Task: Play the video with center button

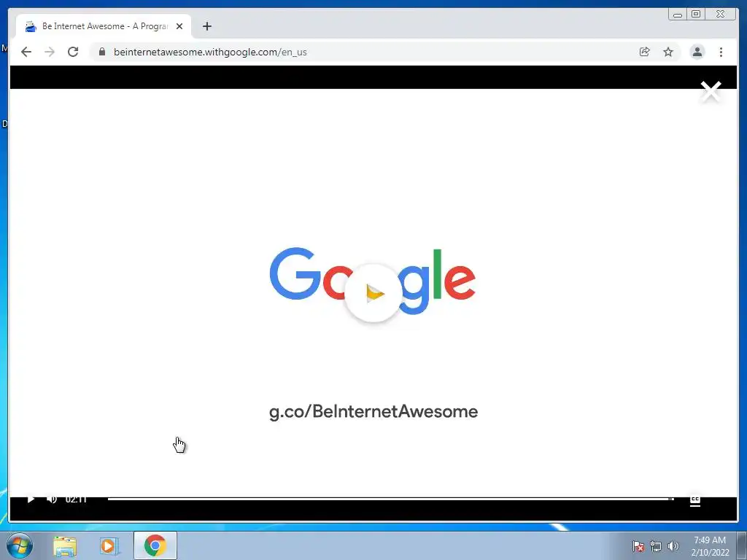Action: [x=373, y=293]
